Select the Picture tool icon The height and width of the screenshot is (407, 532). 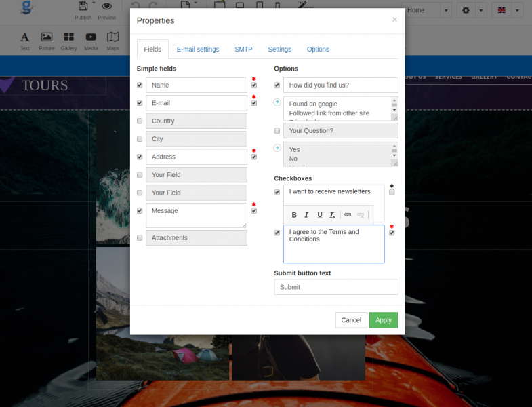pyautogui.click(x=47, y=37)
